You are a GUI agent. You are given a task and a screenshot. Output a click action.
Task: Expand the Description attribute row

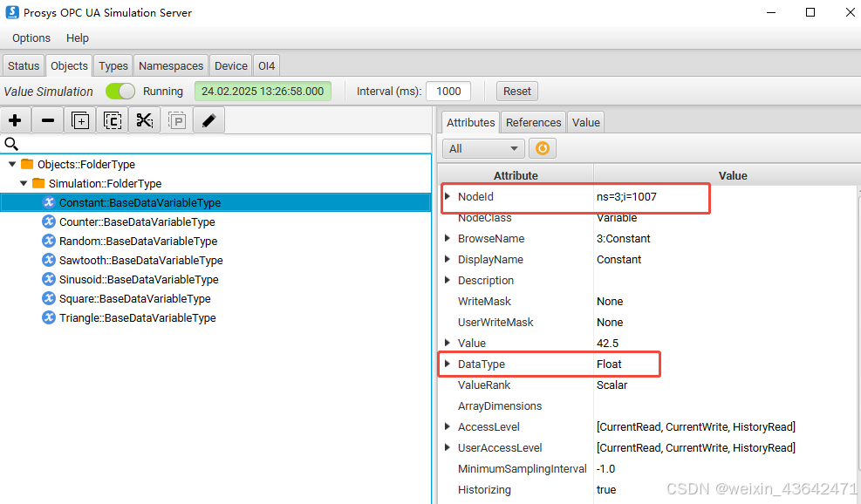(448, 280)
